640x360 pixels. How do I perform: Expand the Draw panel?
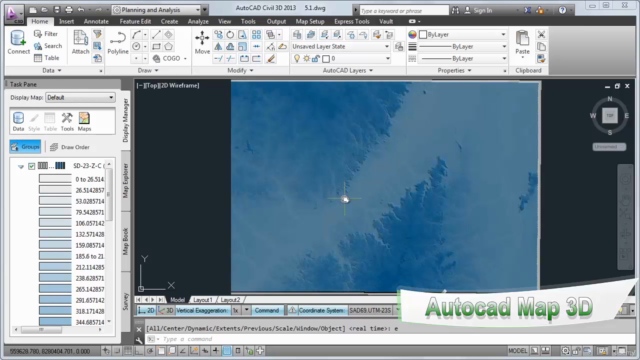148,71
